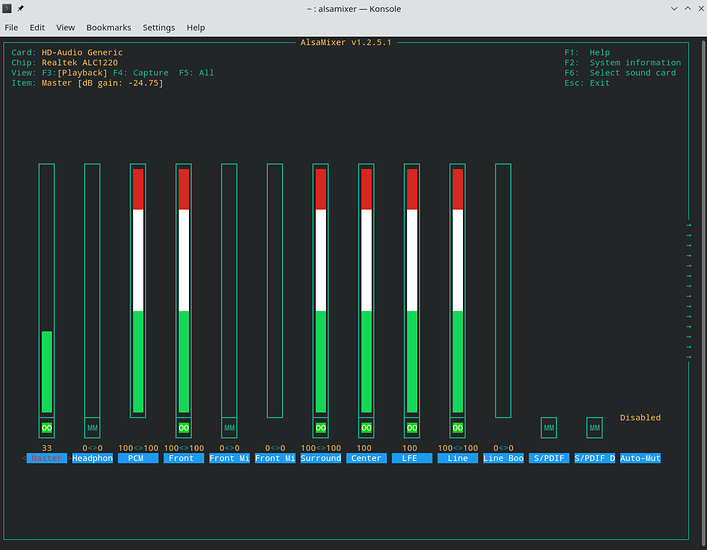Select the Center channel label
This screenshot has width=707, height=550.
pos(365,458)
